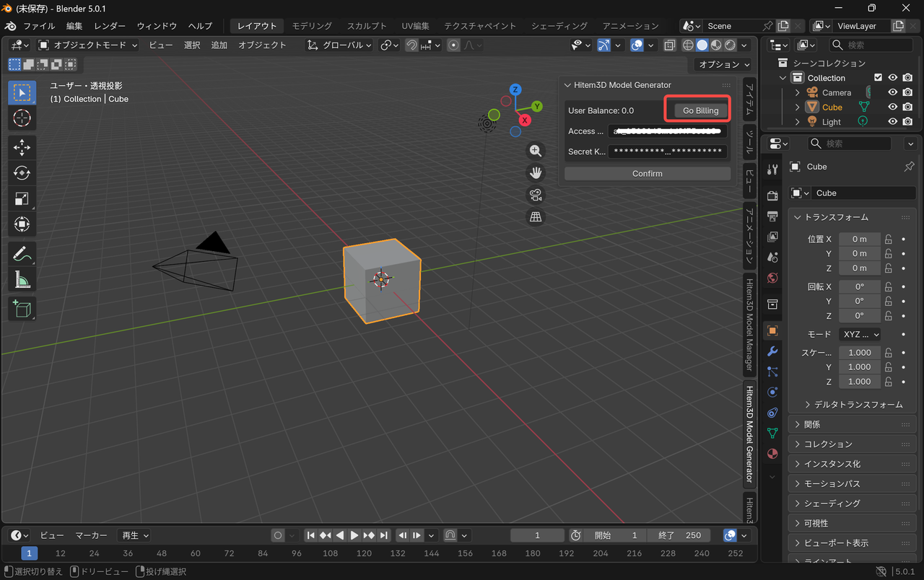Select the Measure tool
Screen dimensions: 924x580
pos(22,279)
